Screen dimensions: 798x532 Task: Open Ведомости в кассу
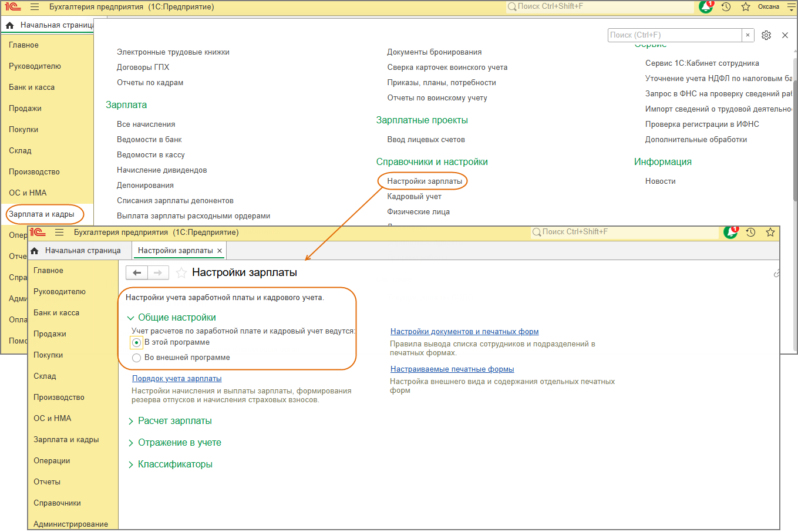coord(150,155)
